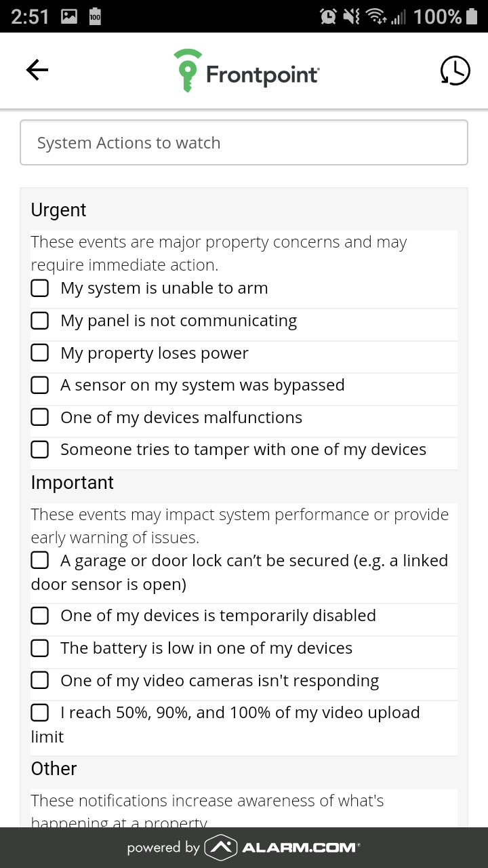Tap the 'System Actions to watch' field
The width and height of the screenshot is (488, 868).
click(x=244, y=142)
